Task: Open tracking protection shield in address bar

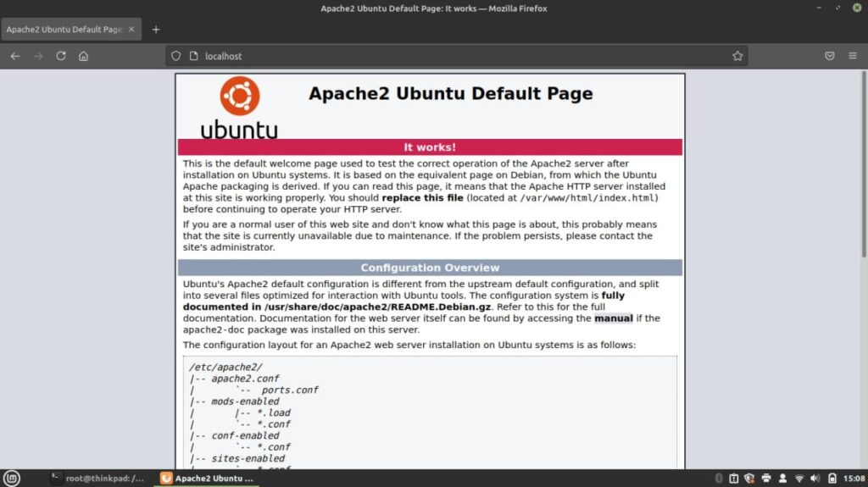Action: (x=176, y=56)
